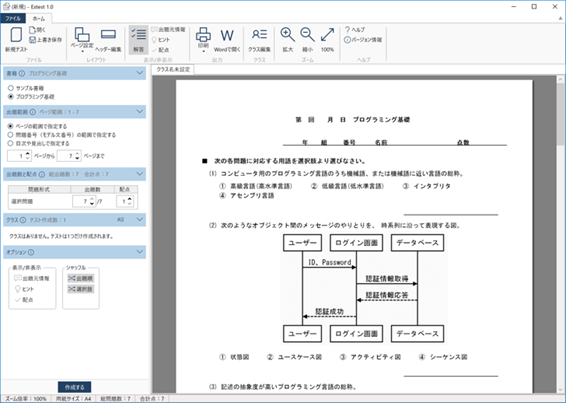Open the ページ設定 page setup icon
The height and width of the screenshot is (403, 566).
(x=82, y=35)
